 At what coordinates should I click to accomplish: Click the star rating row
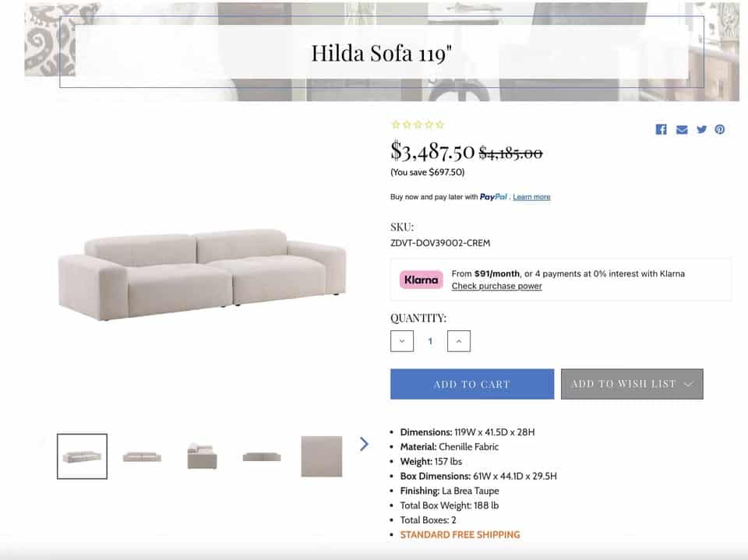point(418,125)
